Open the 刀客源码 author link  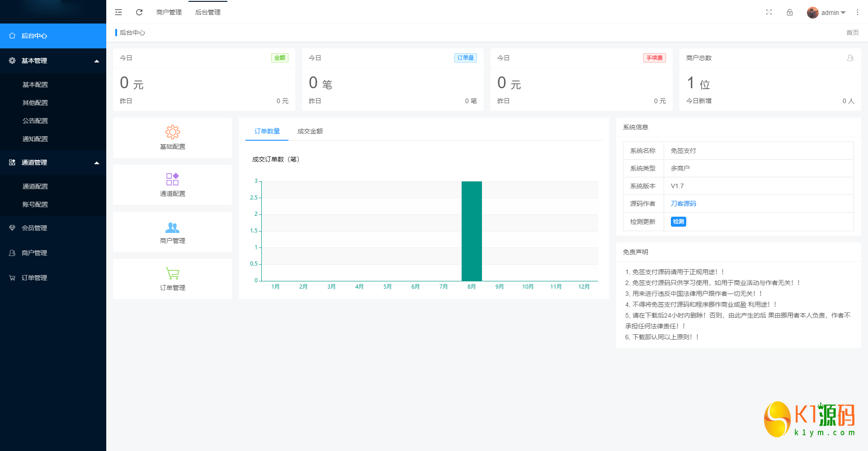pos(683,204)
